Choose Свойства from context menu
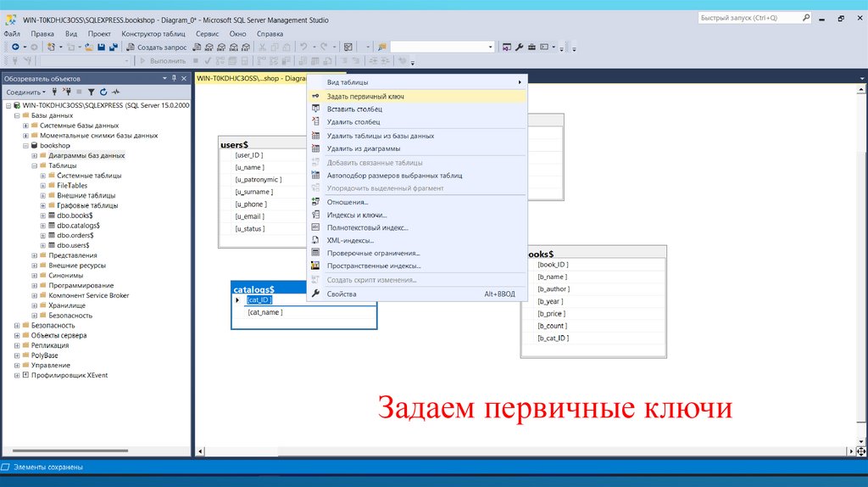The width and height of the screenshot is (868, 487). click(416, 294)
